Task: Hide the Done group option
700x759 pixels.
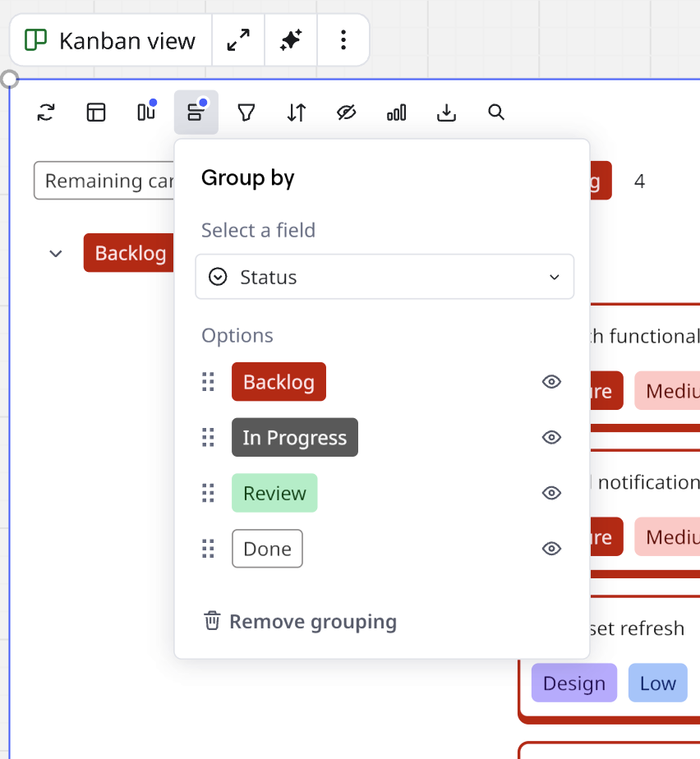Action: [x=551, y=549]
